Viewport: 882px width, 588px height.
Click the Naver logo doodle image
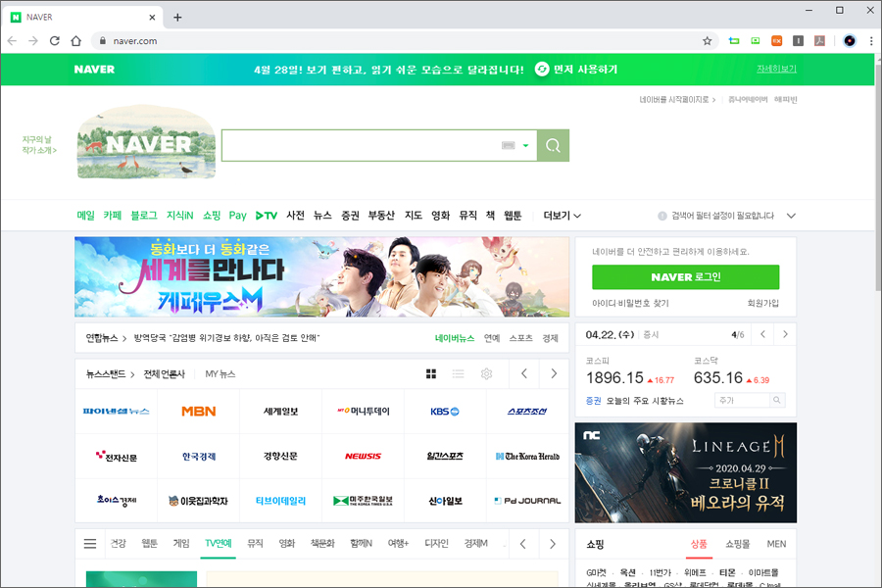click(146, 142)
